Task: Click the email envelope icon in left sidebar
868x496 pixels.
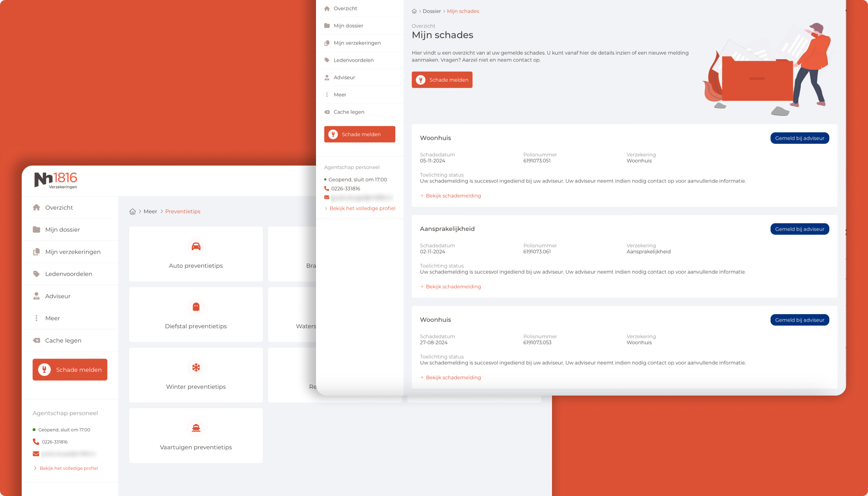Action: click(x=36, y=454)
